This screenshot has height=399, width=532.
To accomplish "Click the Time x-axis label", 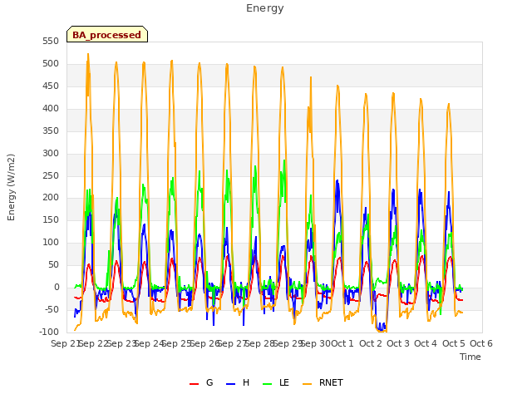I will [x=470, y=357].
